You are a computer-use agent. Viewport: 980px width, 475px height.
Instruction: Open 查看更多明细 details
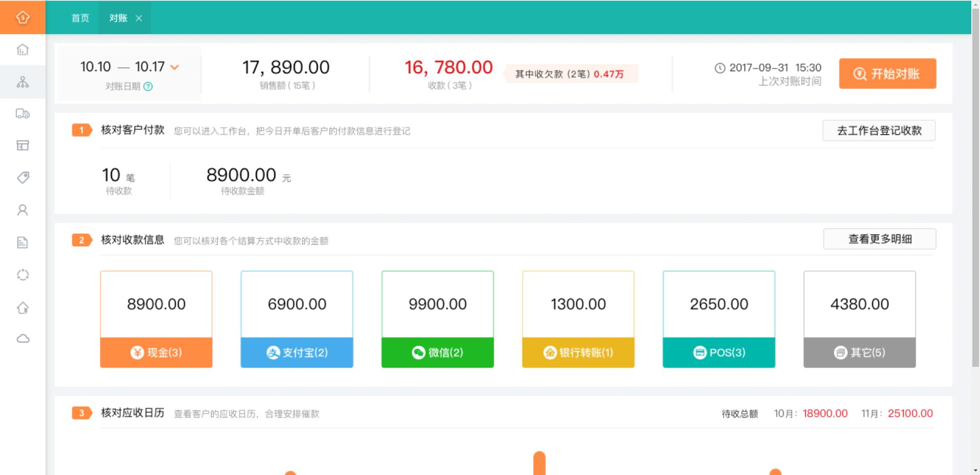point(879,239)
